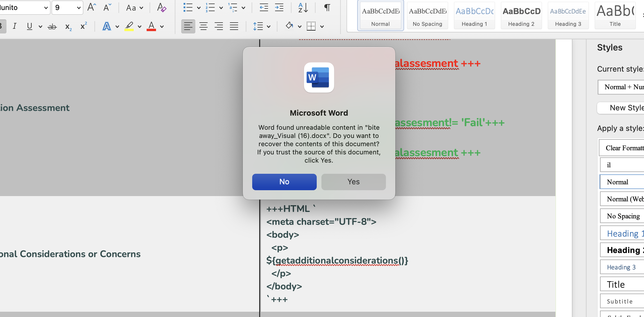Toggle center text alignment

coord(204,26)
